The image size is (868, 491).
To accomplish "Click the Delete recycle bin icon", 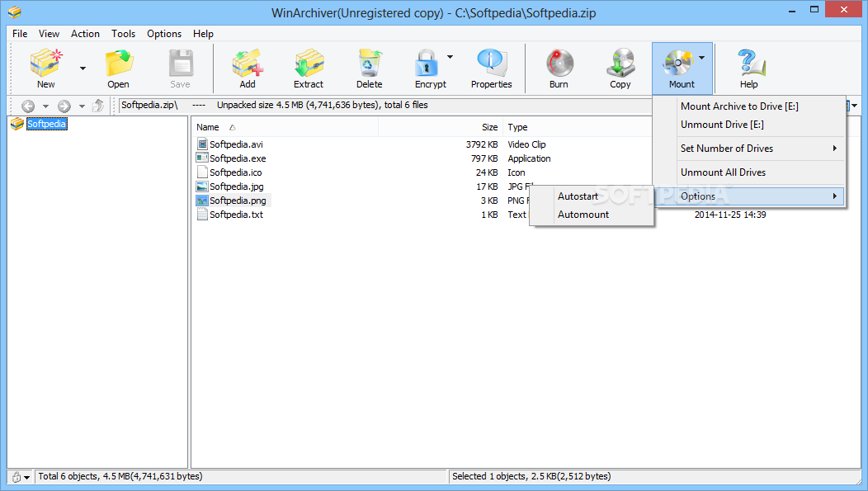I will 370,62.
